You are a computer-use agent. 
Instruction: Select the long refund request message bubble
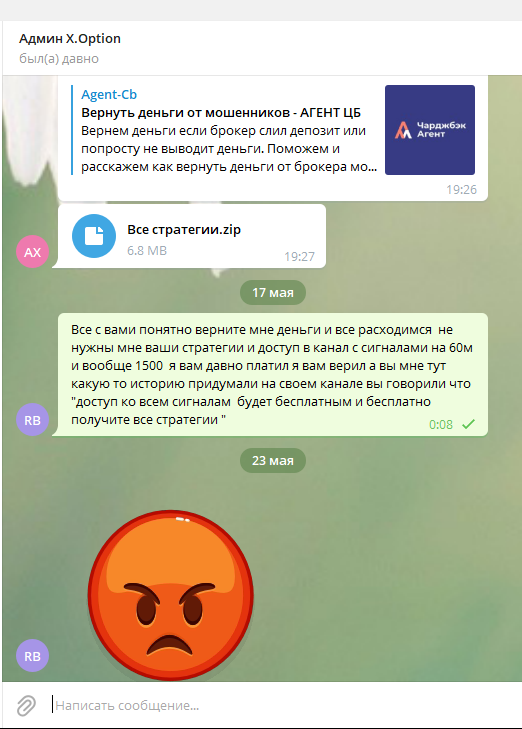coord(273,374)
